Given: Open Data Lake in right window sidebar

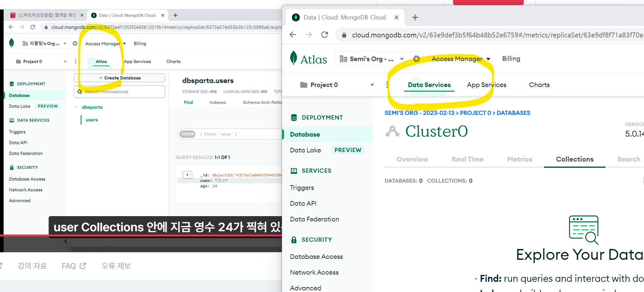Looking at the screenshot, I should (x=305, y=150).
